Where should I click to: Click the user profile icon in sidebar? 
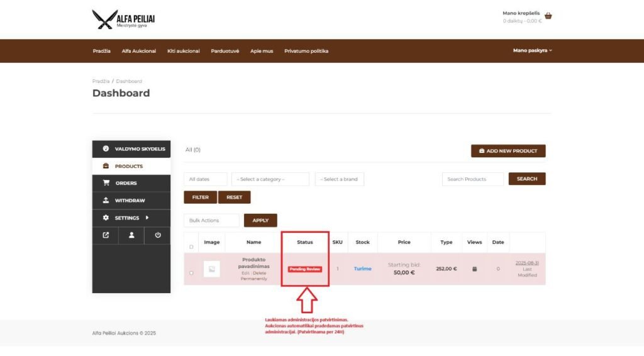[131, 235]
